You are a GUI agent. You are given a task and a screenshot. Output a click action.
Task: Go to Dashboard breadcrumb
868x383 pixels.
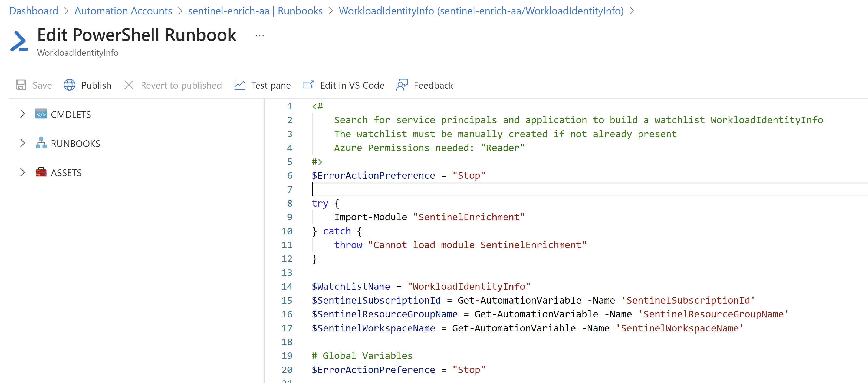[x=34, y=11]
